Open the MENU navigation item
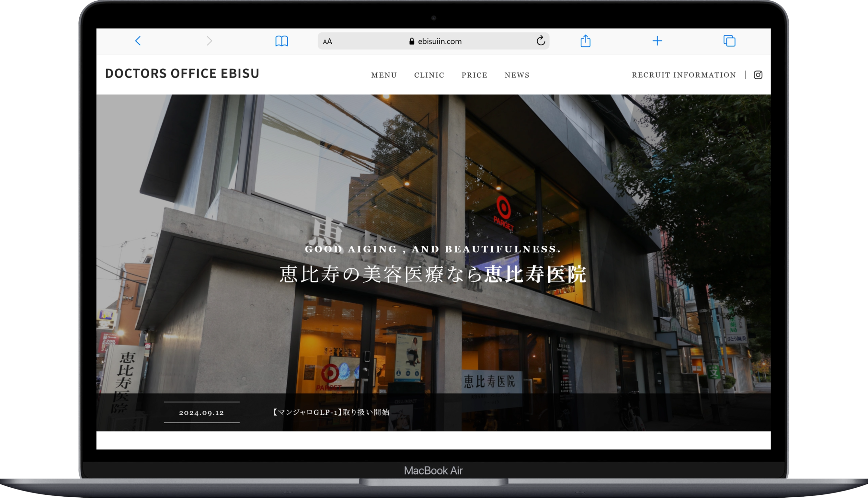Viewport: 868px width, 498px height. (x=384, y=75)
